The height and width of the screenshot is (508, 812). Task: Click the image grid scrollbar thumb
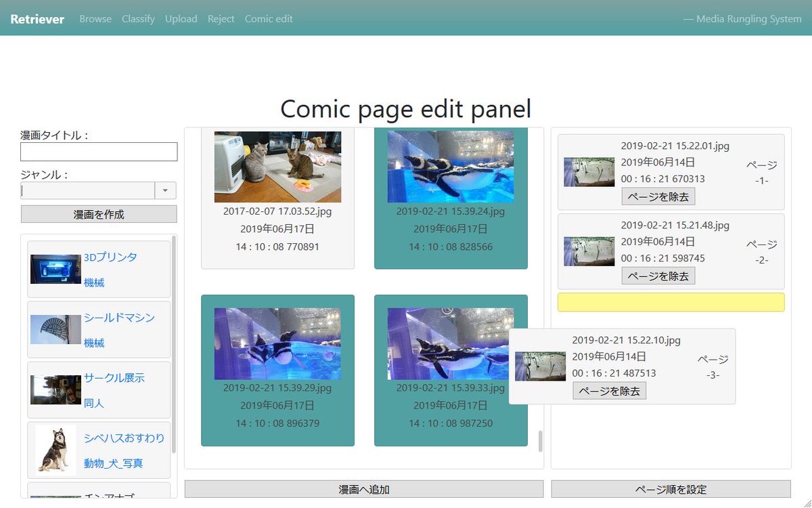tap(540, 441)
